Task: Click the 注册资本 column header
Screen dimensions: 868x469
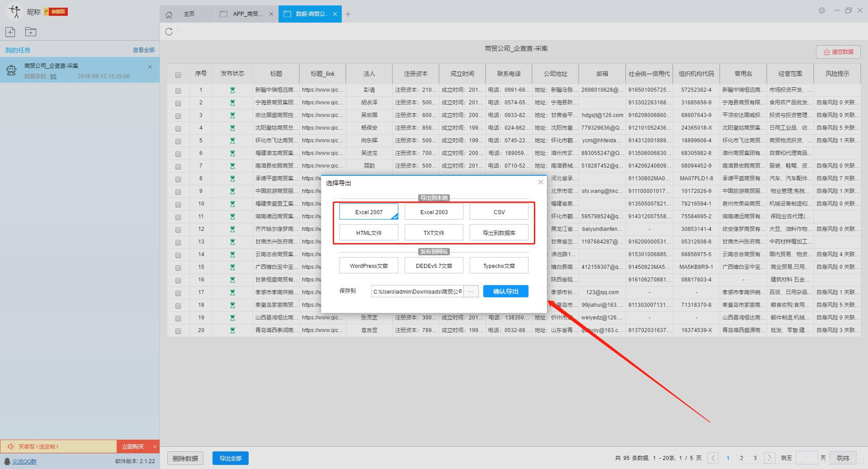Action: pos(416,74)
